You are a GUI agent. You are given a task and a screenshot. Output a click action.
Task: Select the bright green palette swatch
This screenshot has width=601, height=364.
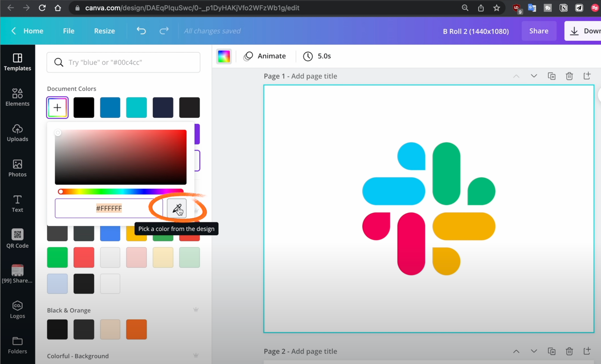pos(57,257)
